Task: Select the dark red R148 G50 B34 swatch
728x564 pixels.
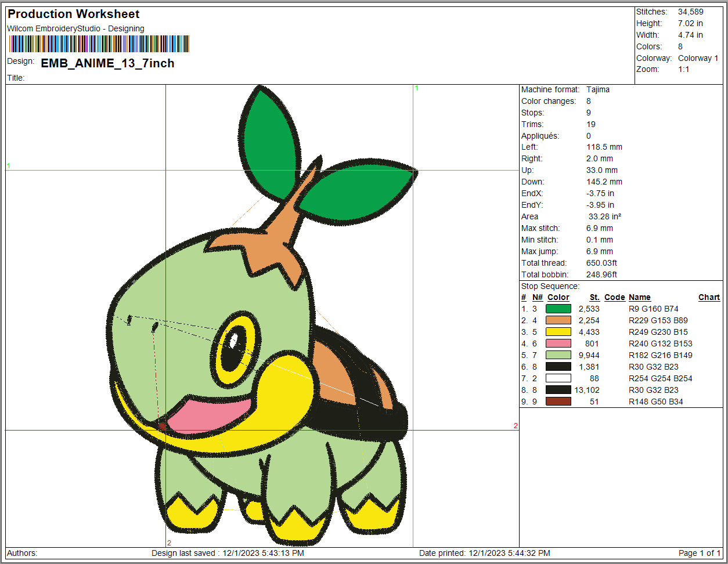Action: 558,402
